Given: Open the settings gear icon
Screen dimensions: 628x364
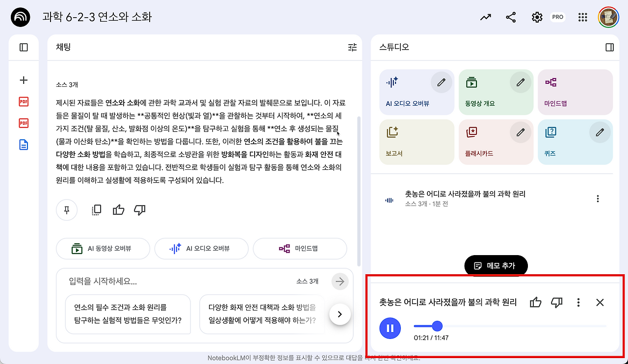Looking at the screenshot, I should point(537,17).
